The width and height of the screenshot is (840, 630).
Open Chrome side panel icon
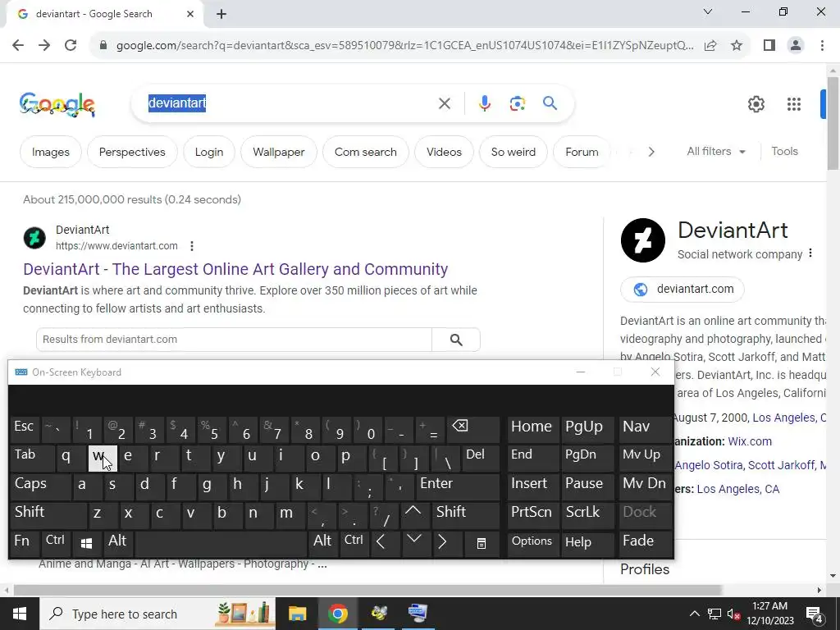tap(769, 46)
